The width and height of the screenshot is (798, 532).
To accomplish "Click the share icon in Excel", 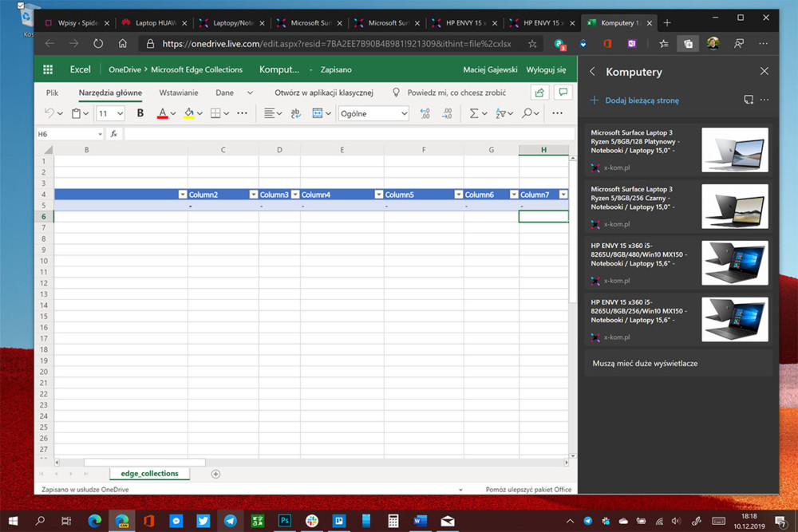I will [x=539, y=93].
